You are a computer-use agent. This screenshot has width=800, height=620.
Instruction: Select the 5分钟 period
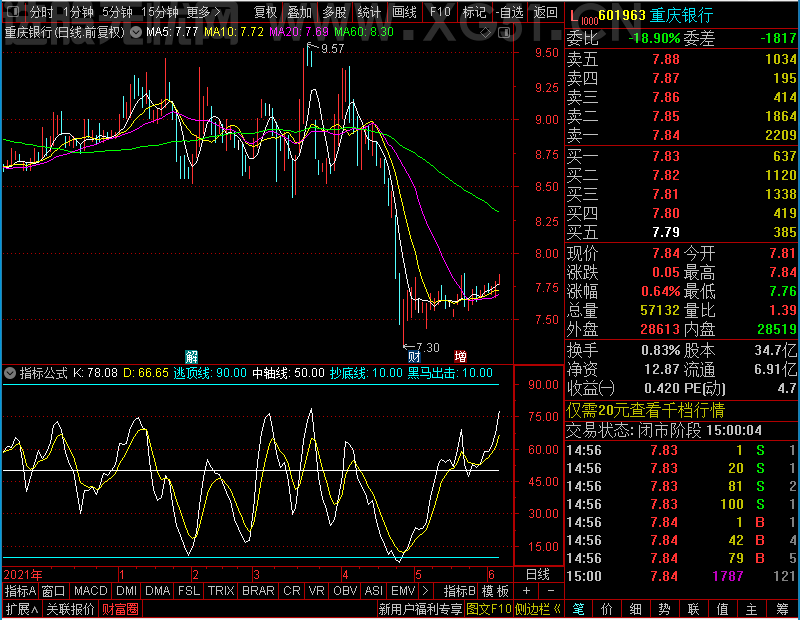(117, 12)
